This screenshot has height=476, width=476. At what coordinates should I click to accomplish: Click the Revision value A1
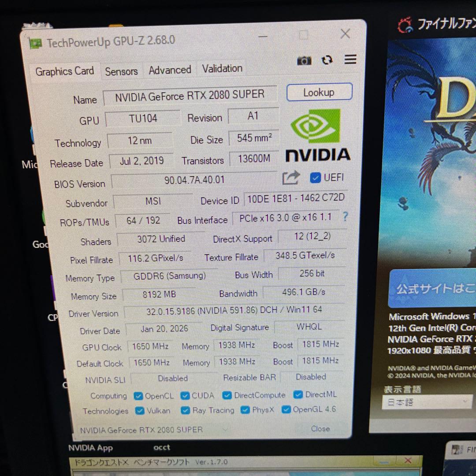coord(253,115)
